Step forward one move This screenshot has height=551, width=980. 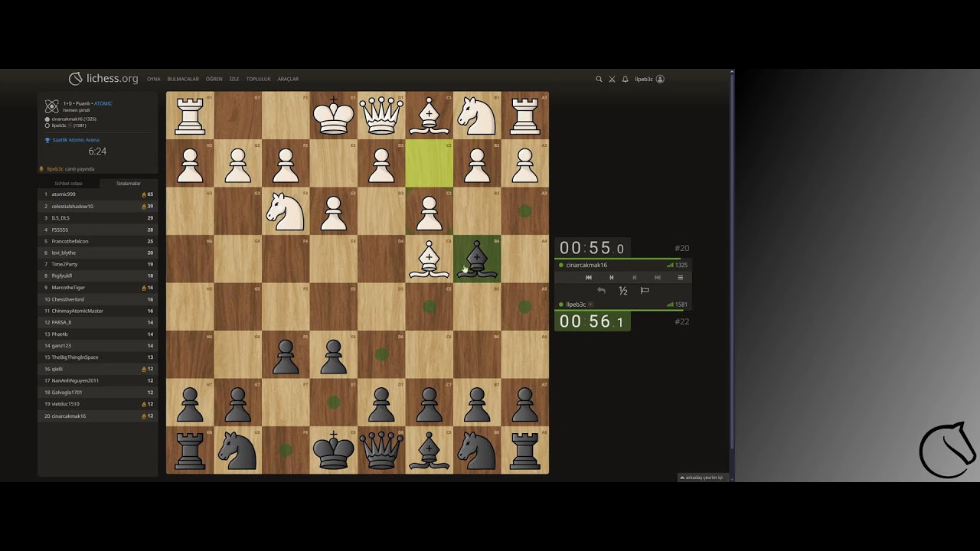click(x=634, y=277)
